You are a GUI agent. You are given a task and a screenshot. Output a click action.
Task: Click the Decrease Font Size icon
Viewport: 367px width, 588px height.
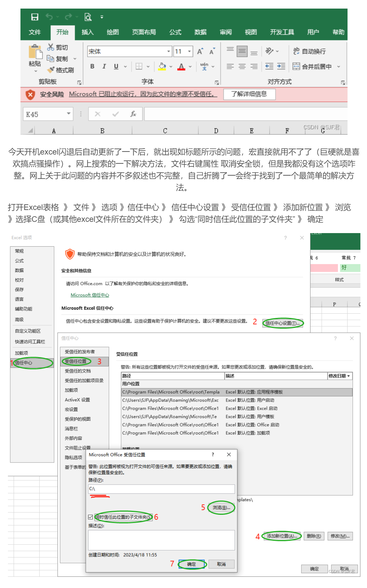pos(212,51)
